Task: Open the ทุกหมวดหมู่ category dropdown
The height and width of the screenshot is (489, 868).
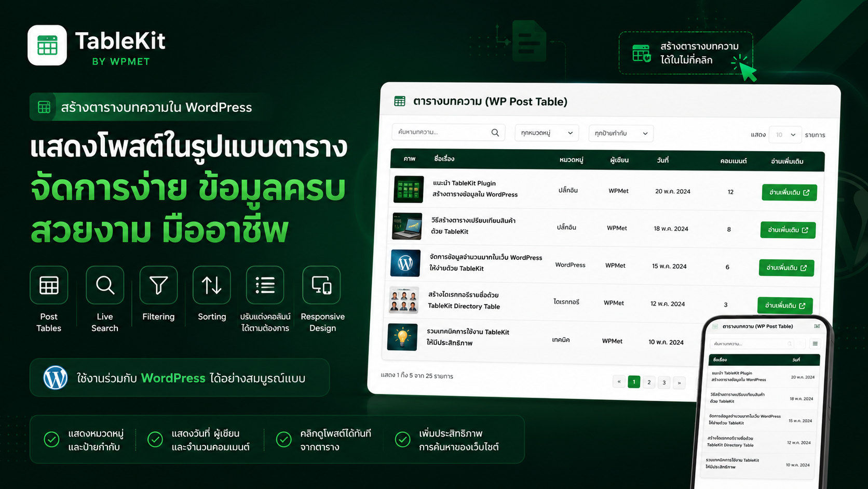Action: coord(547,133)
